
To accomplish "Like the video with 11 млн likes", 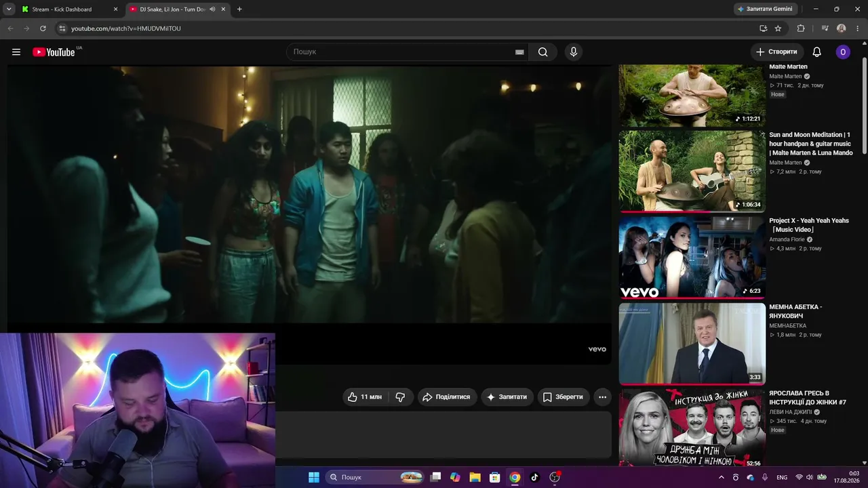I will click(x=365, y=397).
